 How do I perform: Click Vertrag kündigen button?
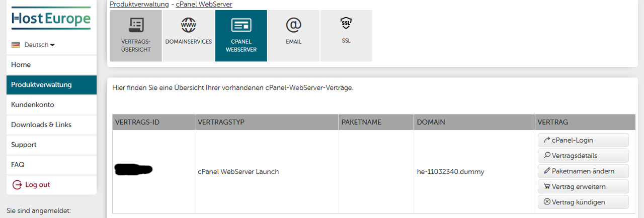[x=584, y=202]
